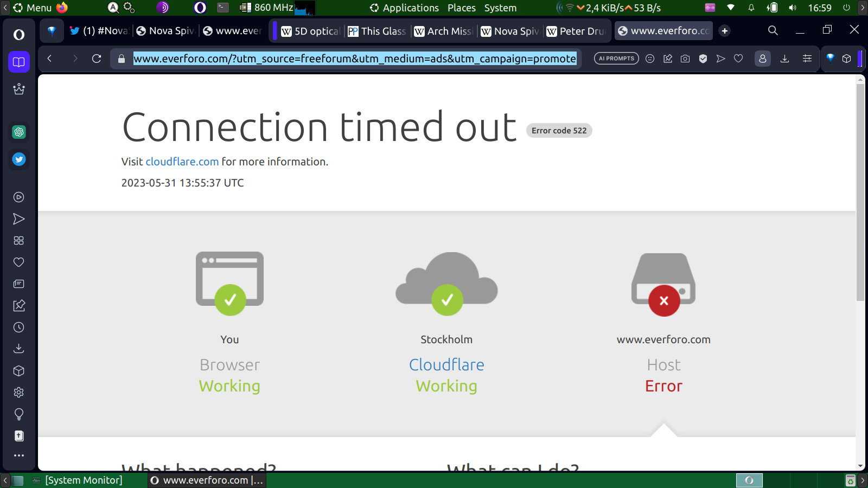Follow the cloudflare.com link
868x488 pixels.
[182, 162]
